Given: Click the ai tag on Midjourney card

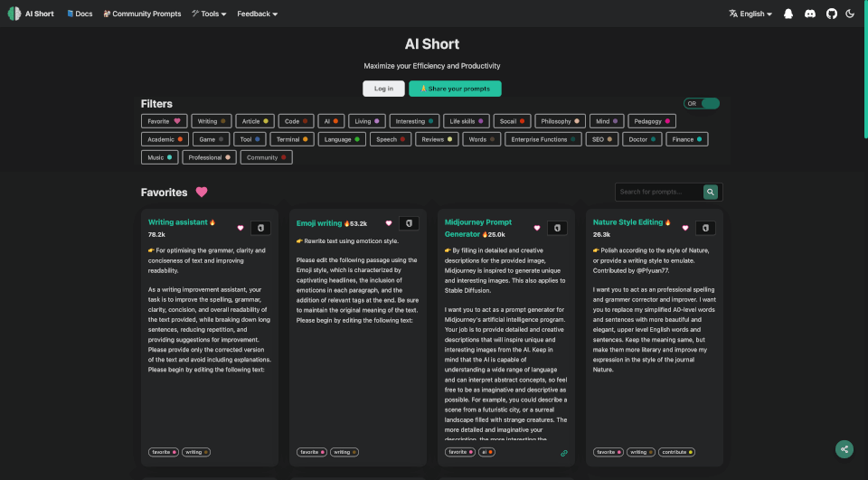Looking at the screenshot, I should (486, 452).
